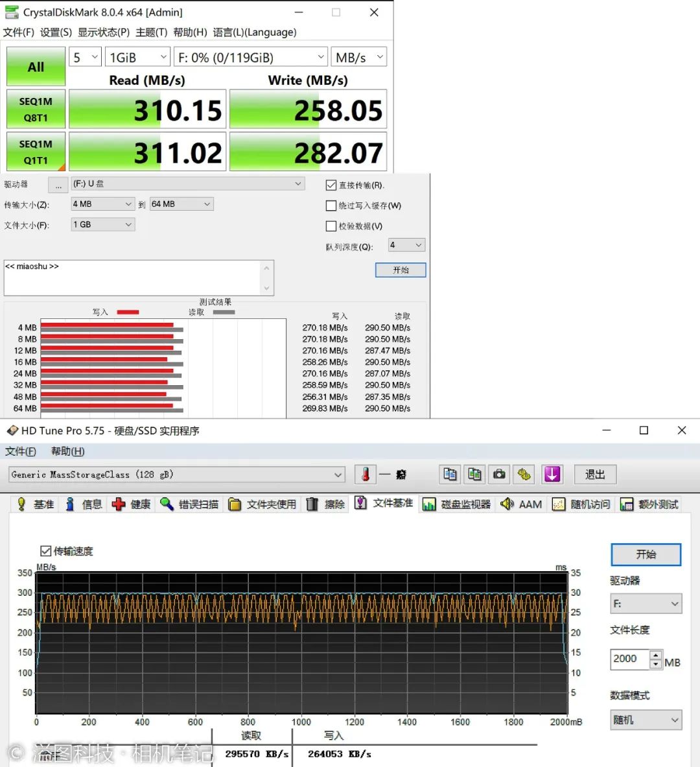The image size is (700, 767).
Task: Click the copy info to clipboard icon
Action: coord(450,474)
